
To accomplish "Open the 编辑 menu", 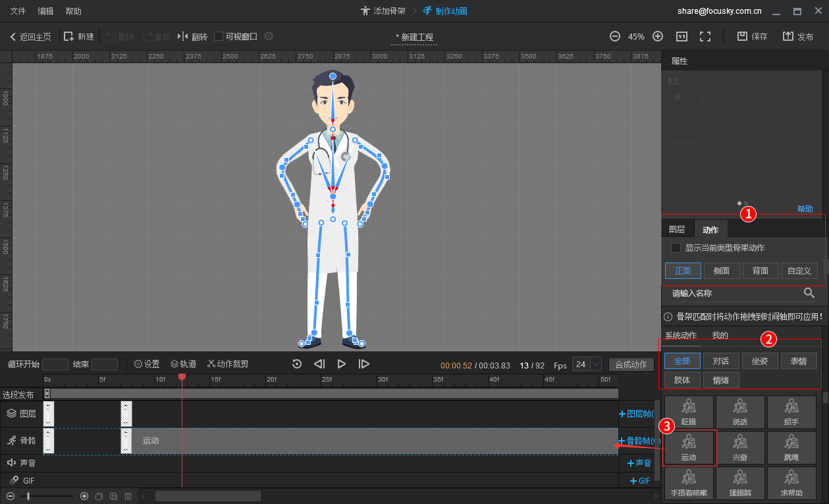I will [x=46, y=11].
